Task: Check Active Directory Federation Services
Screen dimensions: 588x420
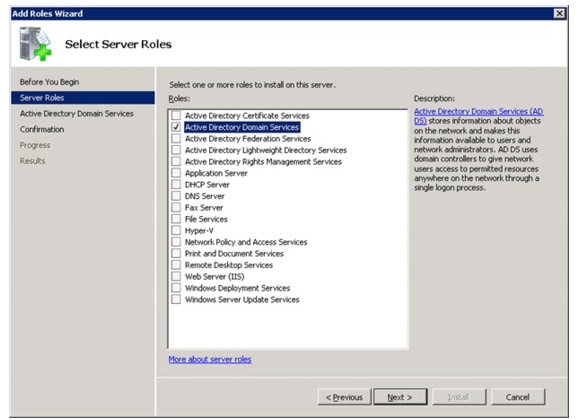Action: tap(176, 138)
